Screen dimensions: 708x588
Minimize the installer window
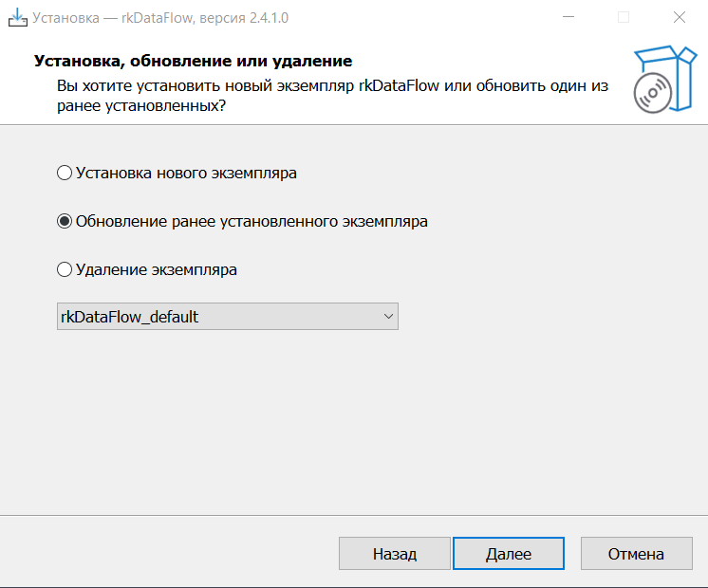568,17
